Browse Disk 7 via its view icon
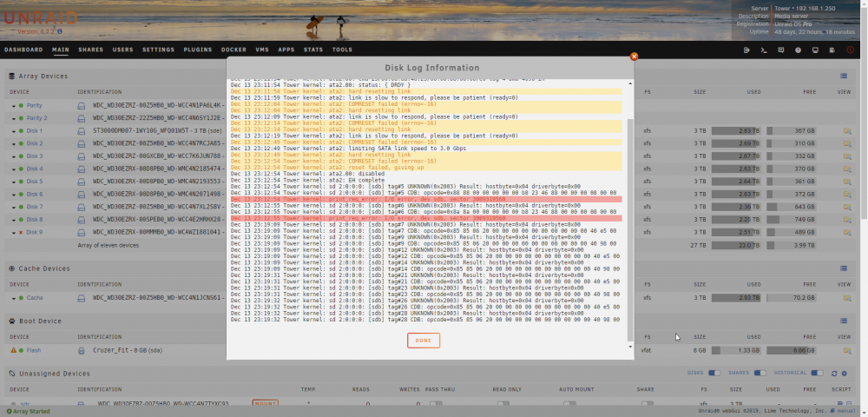 coord(847,207)
